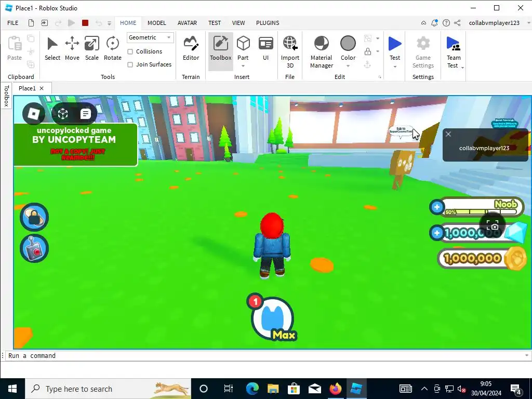Open Firefox from the taskbar
532x399 pixels.
(335, 389)
